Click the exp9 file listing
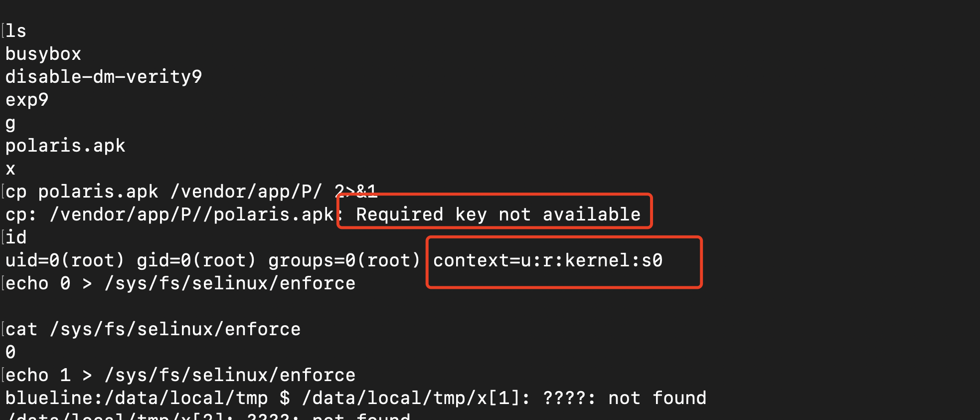 (x=27, y=100)
